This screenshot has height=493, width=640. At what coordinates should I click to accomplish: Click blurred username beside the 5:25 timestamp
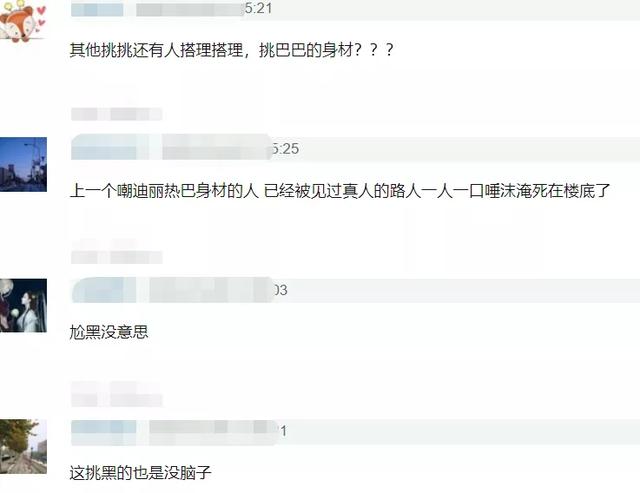coord(171,147)
